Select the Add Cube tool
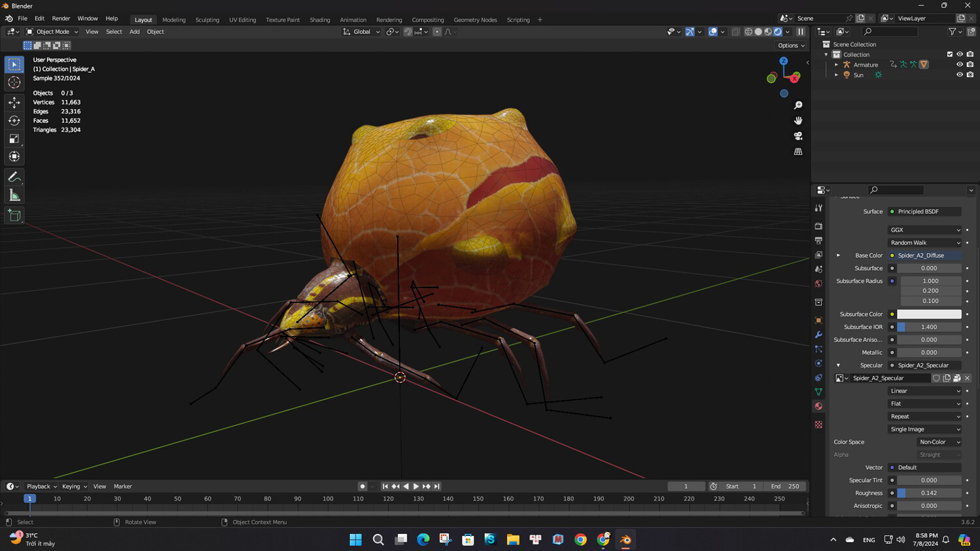The width and height of the screenshot is (980, 551). (x=14, y=216)
